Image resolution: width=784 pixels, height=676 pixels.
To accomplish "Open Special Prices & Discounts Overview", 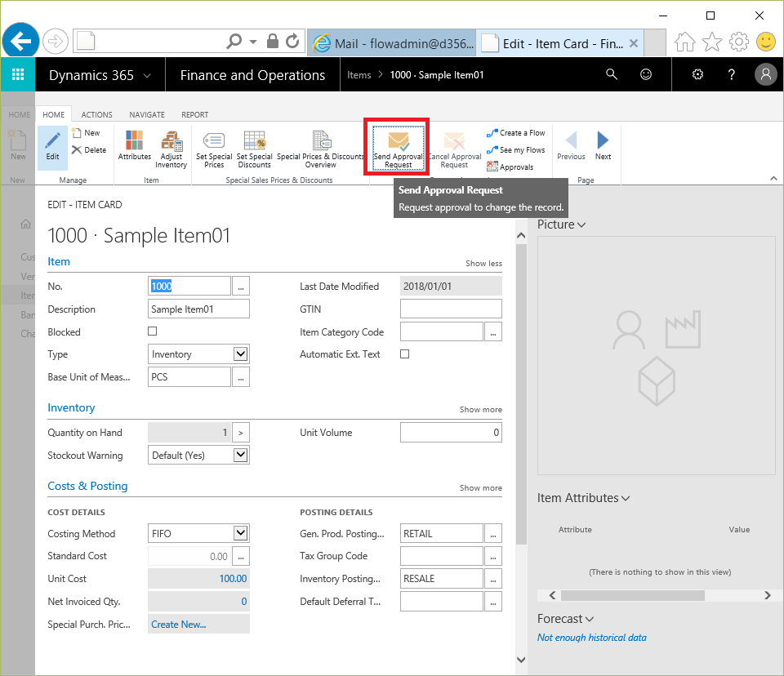I will 320,149.
